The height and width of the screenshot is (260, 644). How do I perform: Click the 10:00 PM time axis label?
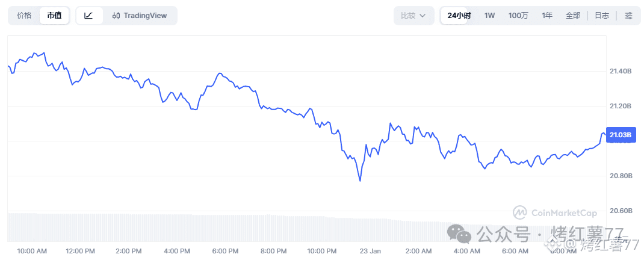(322, 250)
